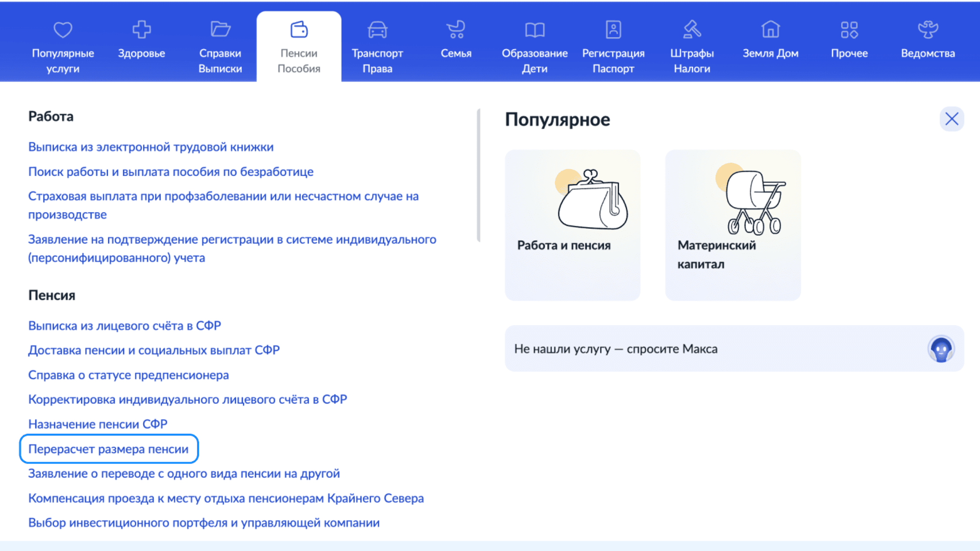Click the house icon for Земля Дом
Image resolution: width=980 pixels, height=551 pixels.
[770, 30]
